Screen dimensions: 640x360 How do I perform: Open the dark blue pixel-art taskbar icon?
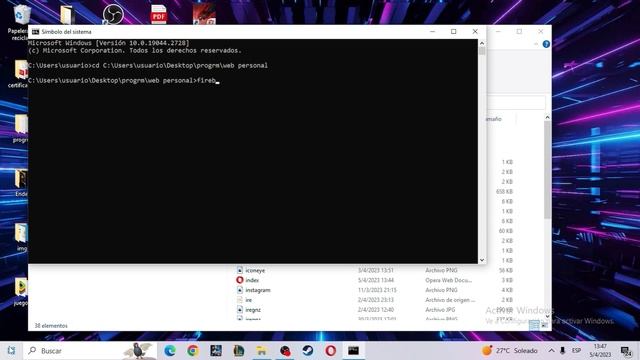coord(216,351)
